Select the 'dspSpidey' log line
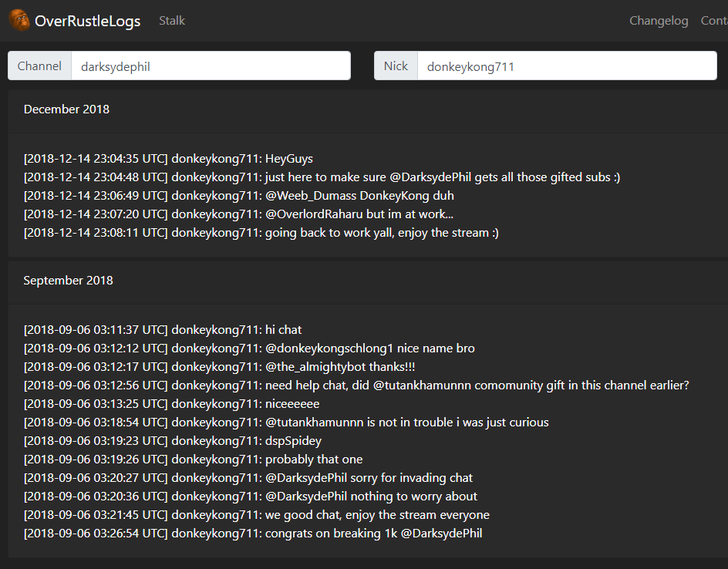This screenshot has height=569, width=728. 173,441
